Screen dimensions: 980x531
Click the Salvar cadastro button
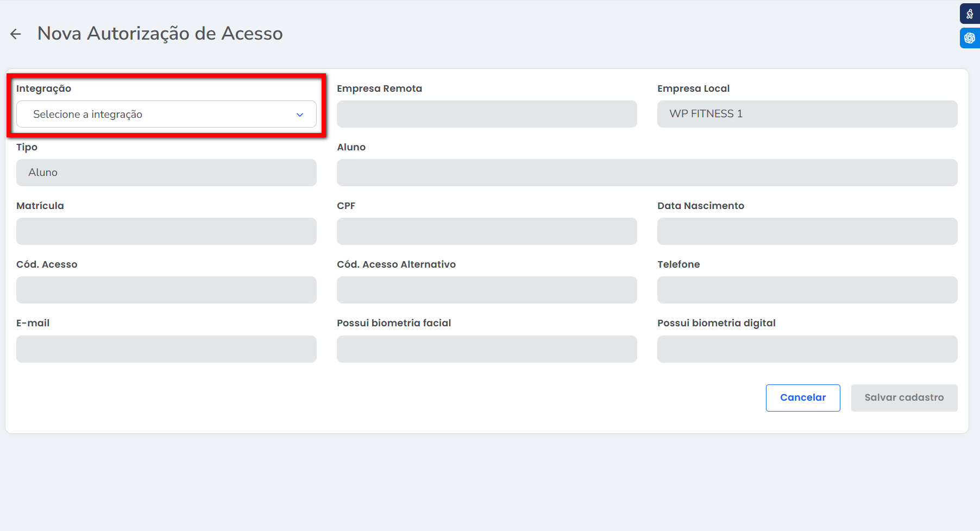click(x=903, y=398)
